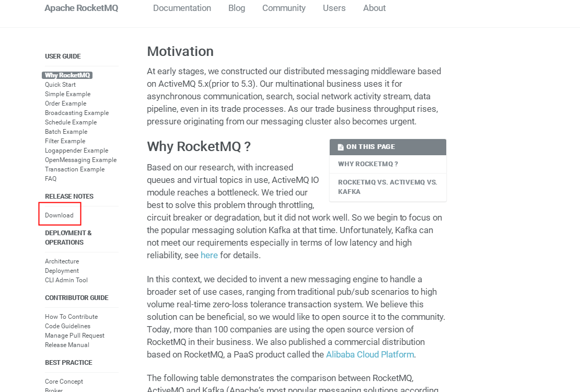Screen dimensions: 580x392
Task: Jump to RocketMQ vs. ActiveMQ vs. Kafka section
Action: pos(388,187)
